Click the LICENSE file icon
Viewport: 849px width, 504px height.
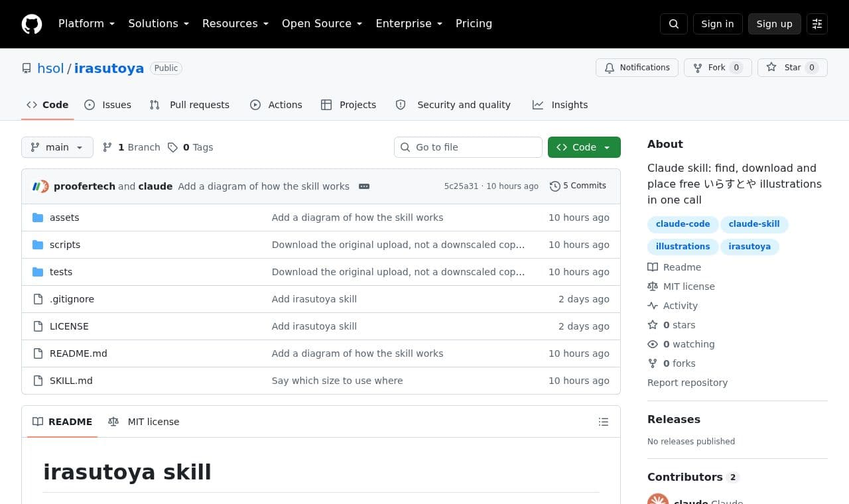[38, 326]
